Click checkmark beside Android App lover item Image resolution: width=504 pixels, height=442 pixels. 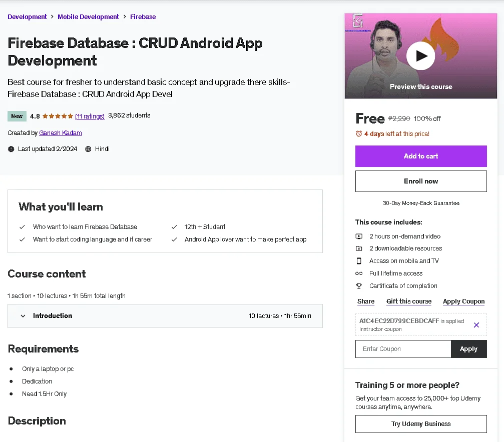pos(174,239)
